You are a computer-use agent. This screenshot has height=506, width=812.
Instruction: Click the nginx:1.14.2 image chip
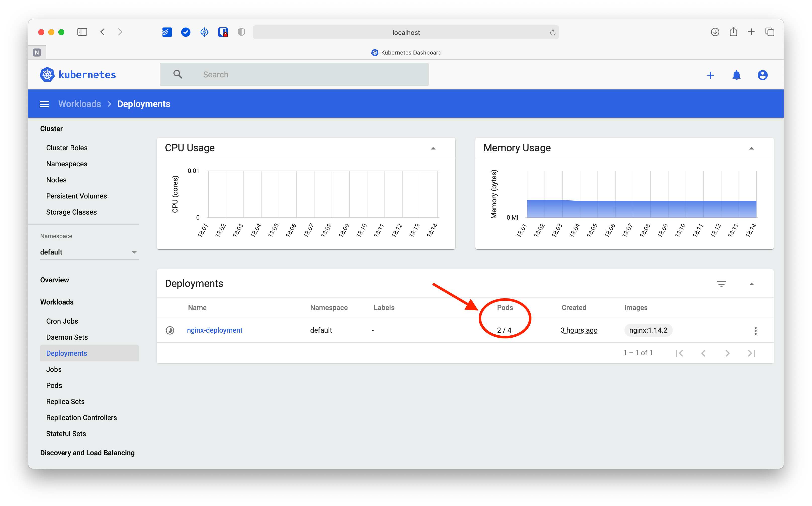648,330
